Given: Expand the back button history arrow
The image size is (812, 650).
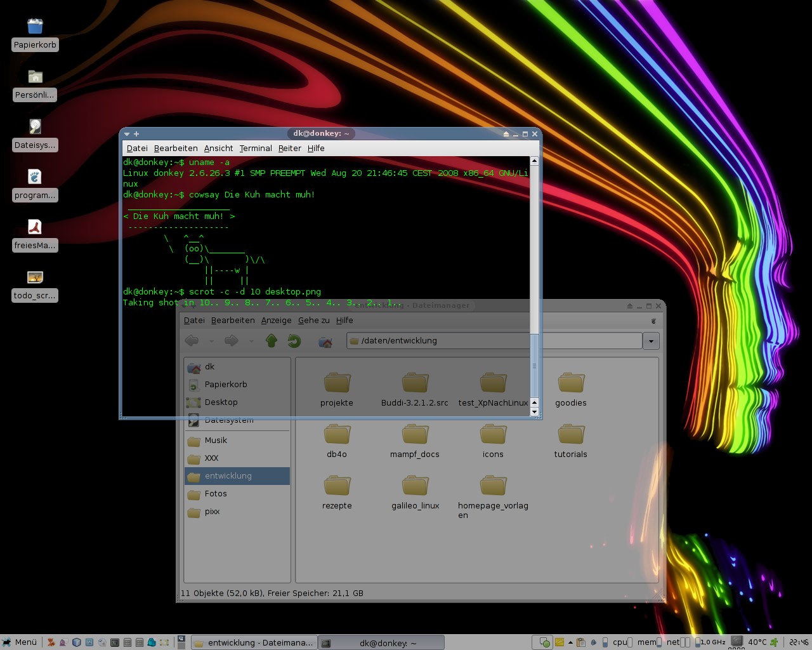Looking at the screenshot, I should point(211,342).
